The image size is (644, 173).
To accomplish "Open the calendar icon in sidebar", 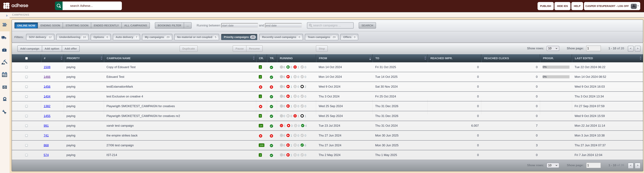I will coord(5,74).
